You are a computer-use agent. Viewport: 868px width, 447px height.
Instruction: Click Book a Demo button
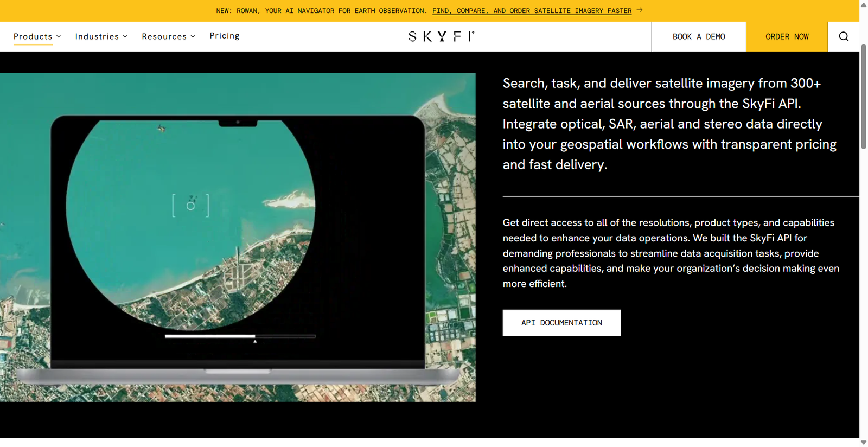[x=699, y=36]
